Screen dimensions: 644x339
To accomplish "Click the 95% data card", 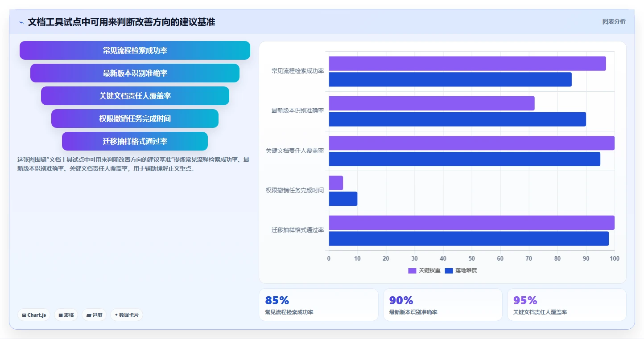I will point(566,305).
